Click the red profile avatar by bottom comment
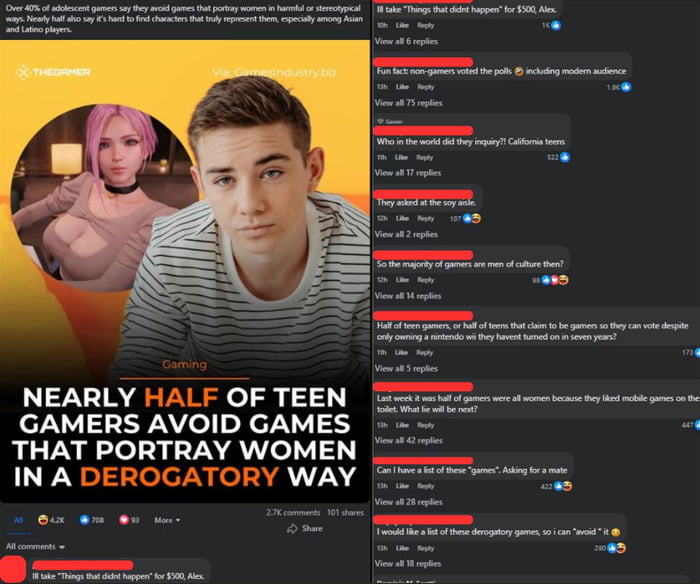The height and width of the screenshot is (584, 700). tap(13, 569)
